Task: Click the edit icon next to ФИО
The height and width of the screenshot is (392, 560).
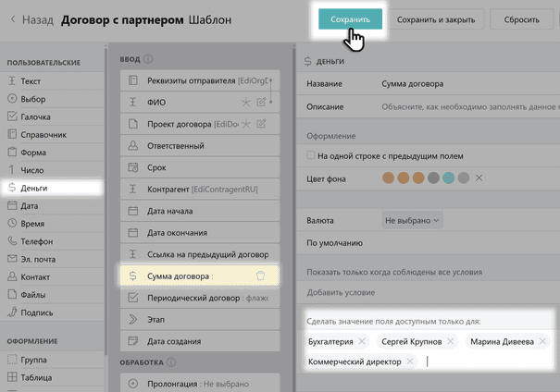Action: pyautogui.click(x=262, y=101)
